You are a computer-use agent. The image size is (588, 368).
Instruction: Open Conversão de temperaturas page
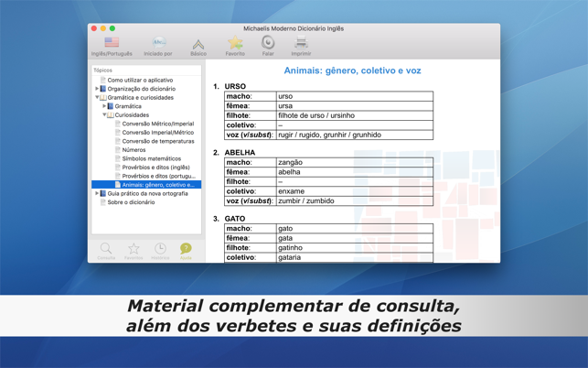[x=158, y=141]
